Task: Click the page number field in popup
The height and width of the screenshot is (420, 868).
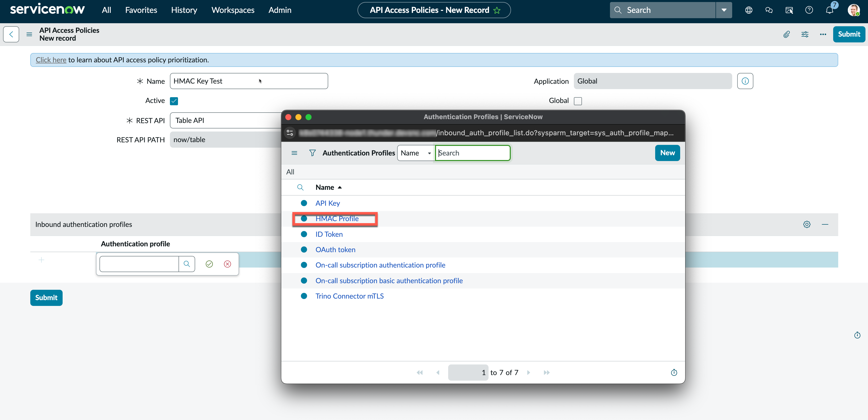Action: (x=468, y=373)
